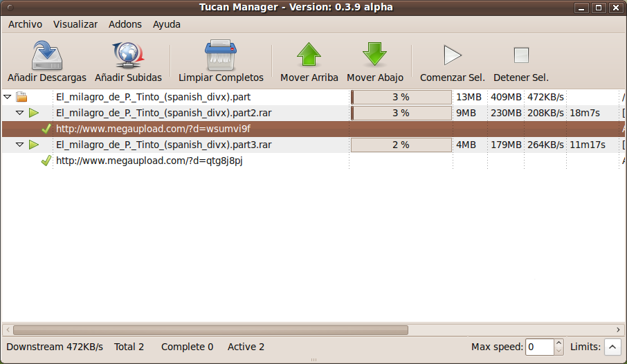Click the 2 % progress bar of part3.rar
The height and width of the screenshot is (364, 627).
(x=401, y=145)
